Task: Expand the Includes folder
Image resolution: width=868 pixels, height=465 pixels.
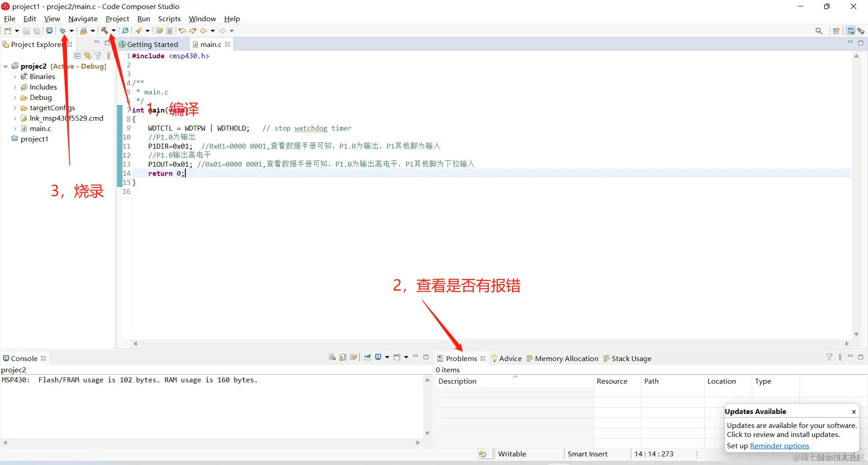Action: (15, 87)
